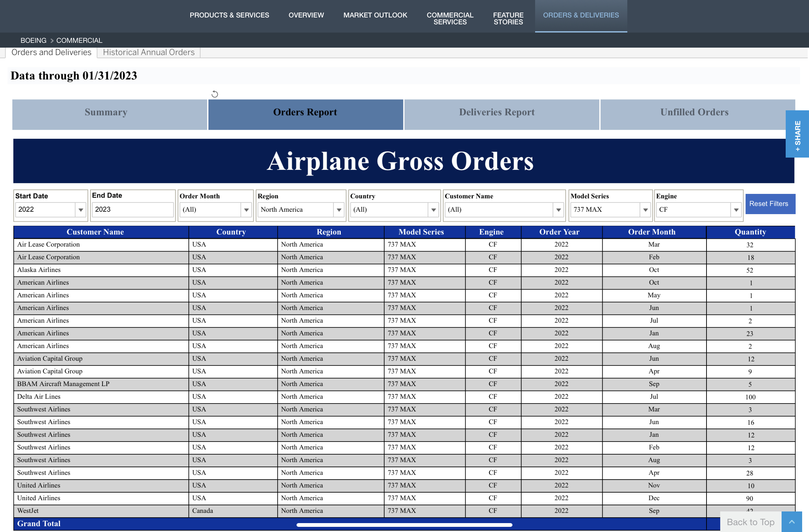Image resolution: width=809 pixels, height=532 pixels.
Task: Select BBAM Aircraft Management LP row
Action: (x=404, y=384)
